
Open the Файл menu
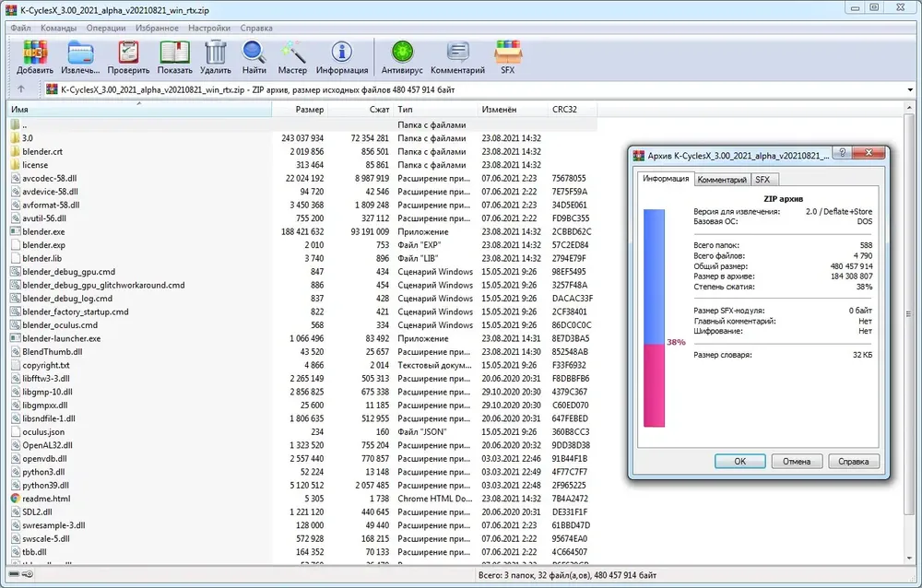coord(20,28)
